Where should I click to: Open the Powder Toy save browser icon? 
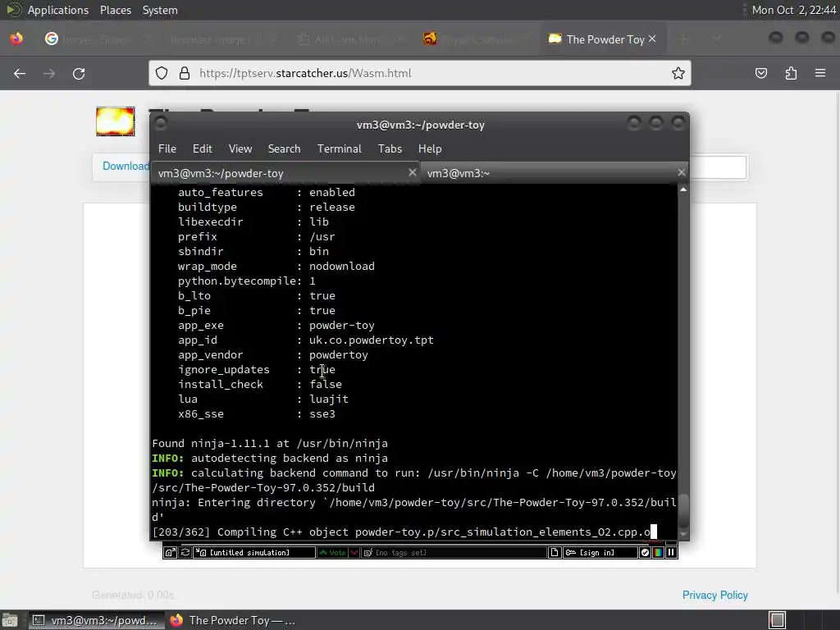point(170,552)
